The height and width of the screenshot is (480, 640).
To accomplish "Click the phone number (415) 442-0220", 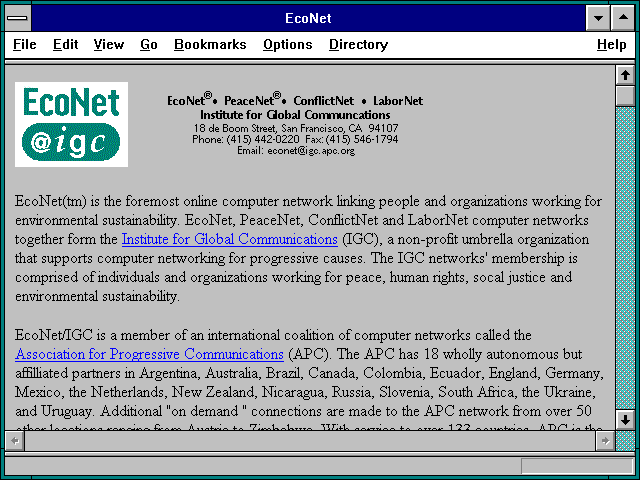I will point(262,140).
